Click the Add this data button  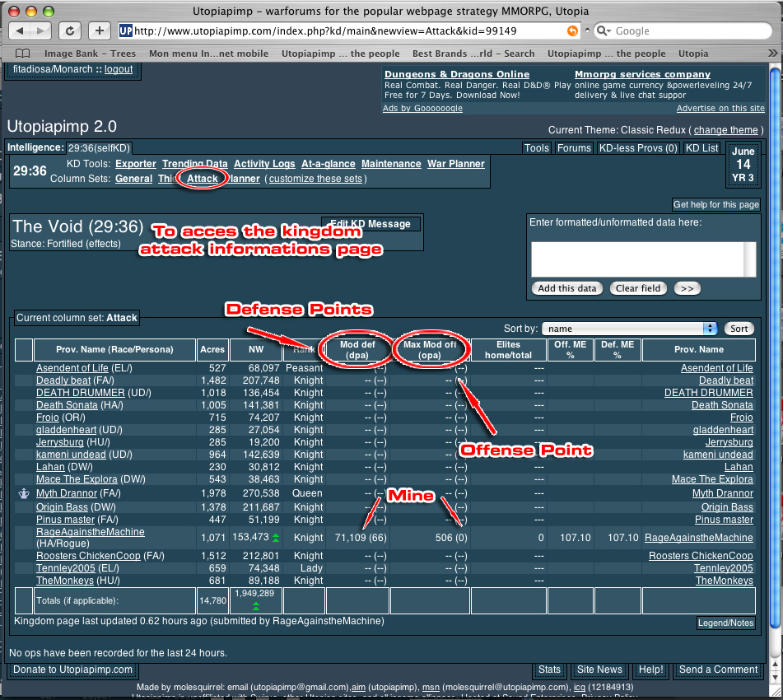point(566,288)
